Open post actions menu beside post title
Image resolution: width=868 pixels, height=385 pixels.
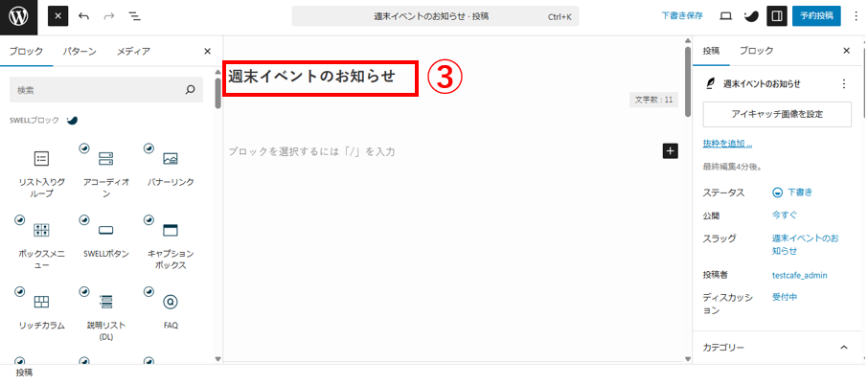(844, 84)
